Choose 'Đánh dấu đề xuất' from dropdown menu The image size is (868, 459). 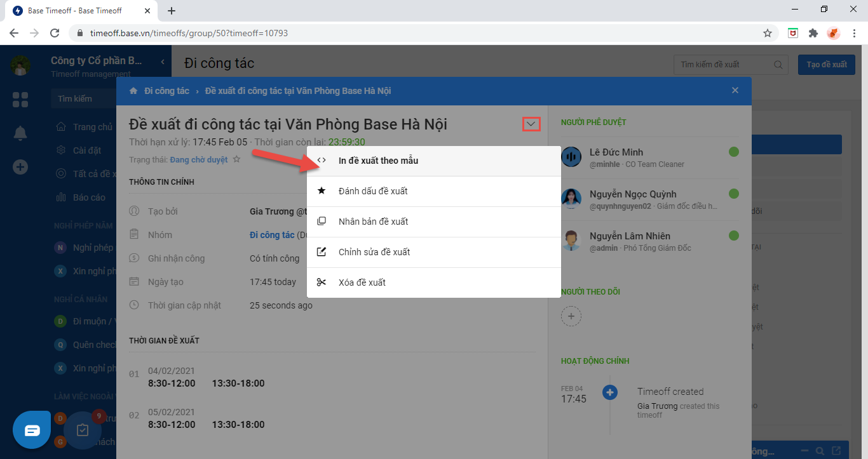point(433,191)
